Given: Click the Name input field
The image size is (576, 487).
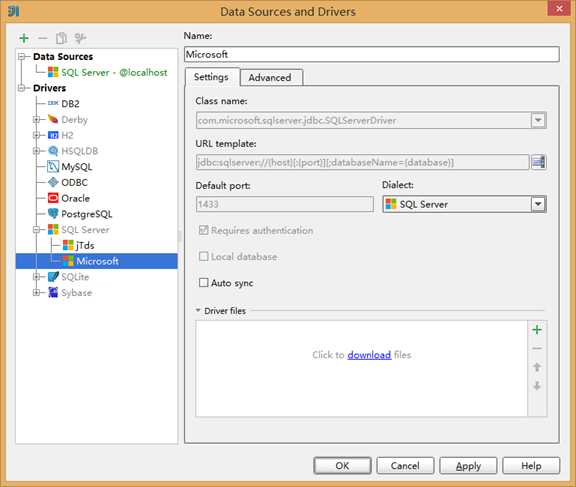Looking at the screenshot, I should coord(372,54).
